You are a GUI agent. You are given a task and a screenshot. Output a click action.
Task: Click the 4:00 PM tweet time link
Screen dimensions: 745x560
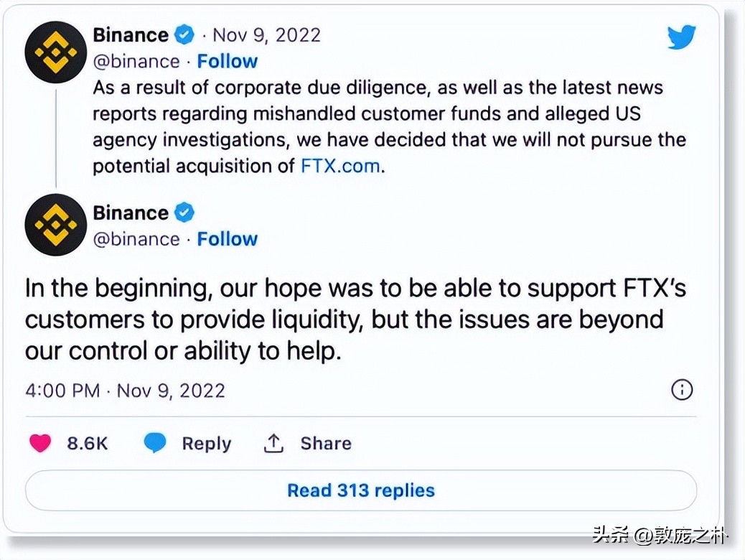[62, 390]
